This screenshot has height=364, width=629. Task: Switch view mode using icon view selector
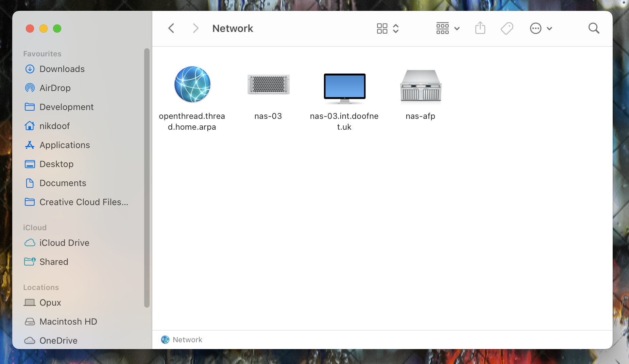pyautogui.click(x=387, y=28)
